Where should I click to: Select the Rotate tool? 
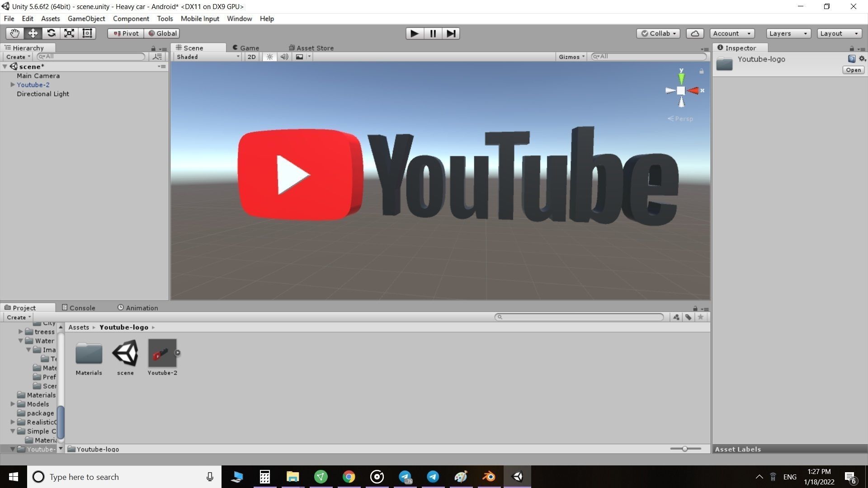tap(51, 33)
